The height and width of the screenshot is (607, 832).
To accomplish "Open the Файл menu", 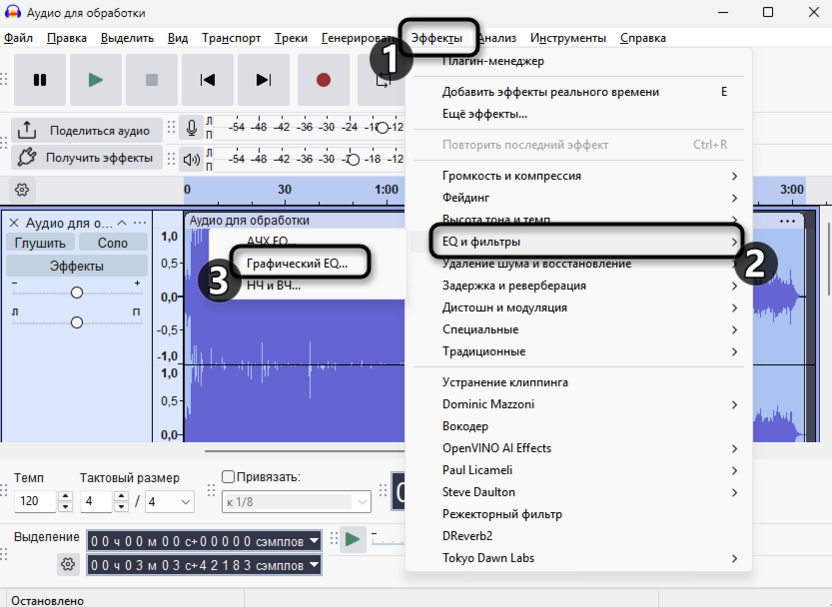I will point(19,38).
